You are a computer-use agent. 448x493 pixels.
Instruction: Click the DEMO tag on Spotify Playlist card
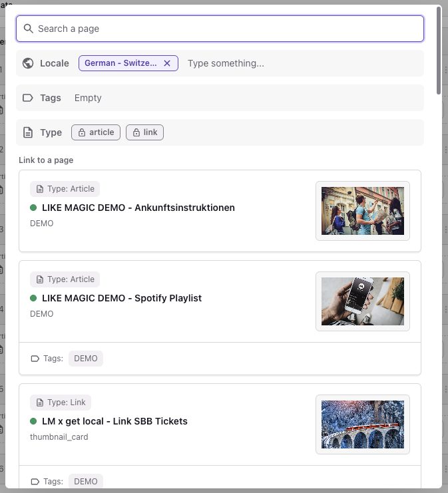pyautogui.click(x=86, y=359)
